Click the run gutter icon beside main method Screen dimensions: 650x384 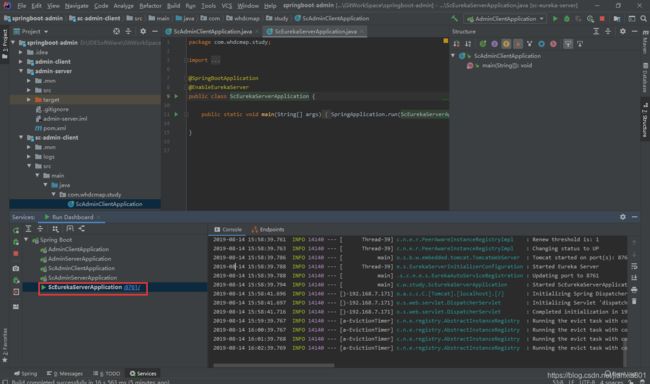176,114
